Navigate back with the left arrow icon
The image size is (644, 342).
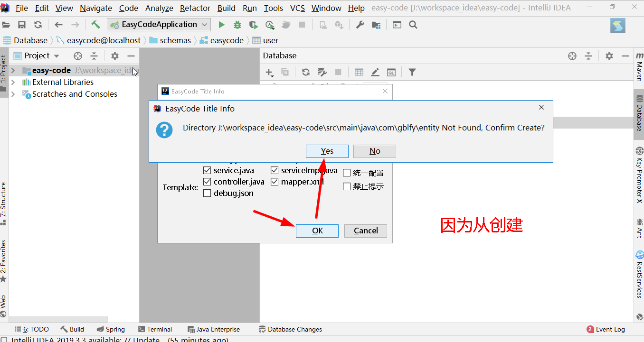[x=58, y=25]
